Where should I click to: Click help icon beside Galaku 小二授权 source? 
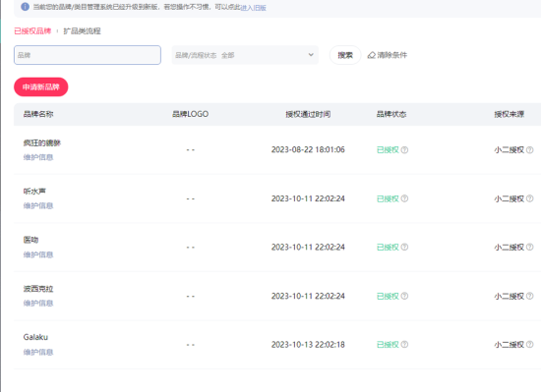point(530,345)
